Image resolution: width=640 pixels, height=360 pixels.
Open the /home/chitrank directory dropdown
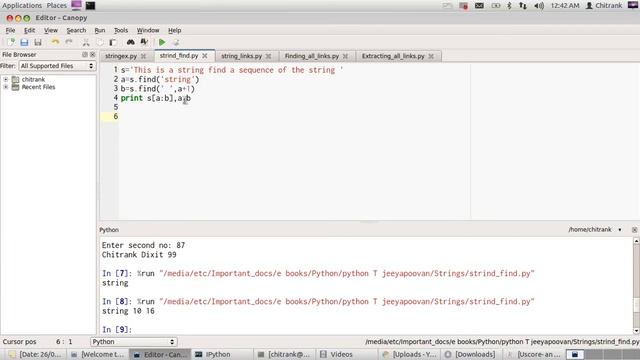coord(595,230)
